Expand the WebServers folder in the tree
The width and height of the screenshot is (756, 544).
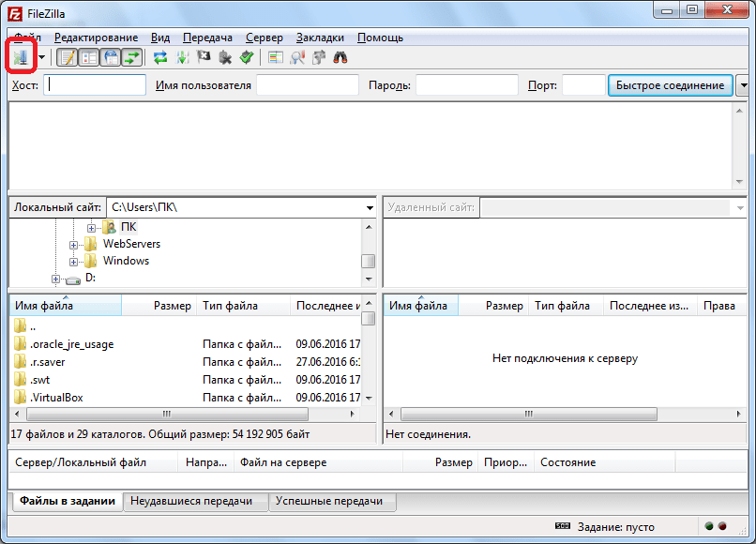coord(73,244)
